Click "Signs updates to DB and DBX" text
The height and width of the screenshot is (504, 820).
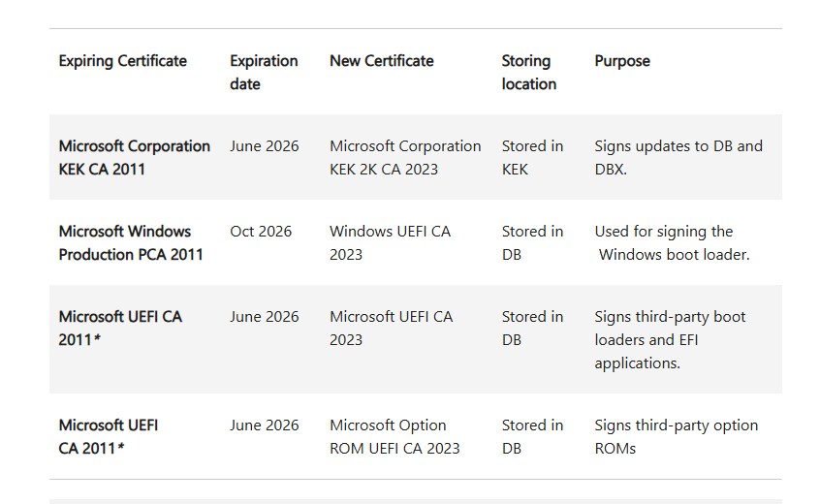point(678,158)
